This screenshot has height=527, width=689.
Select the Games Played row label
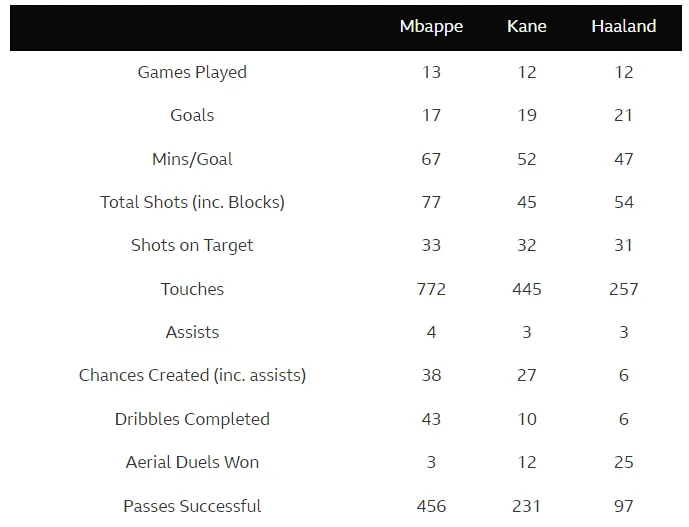pos(192,72)
